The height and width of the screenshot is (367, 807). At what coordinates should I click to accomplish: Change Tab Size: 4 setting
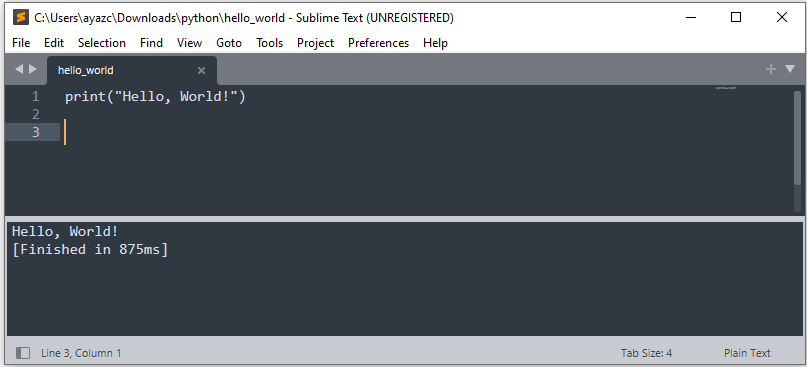[x=646, y=353]
